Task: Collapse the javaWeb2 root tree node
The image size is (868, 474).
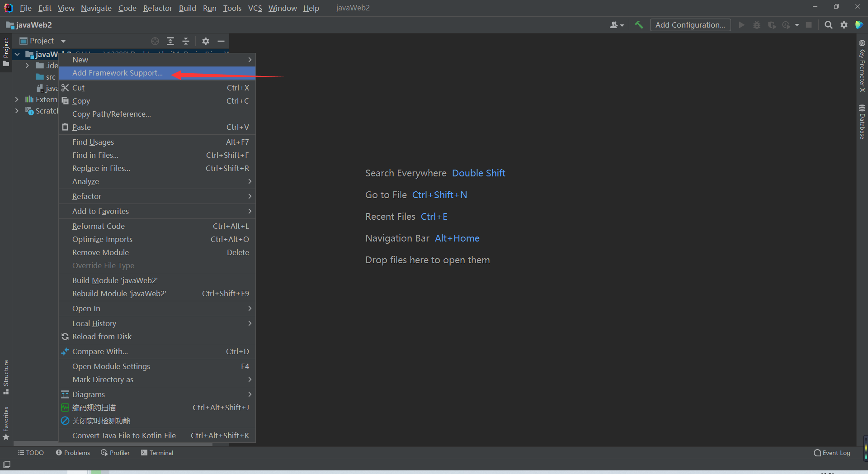Action: click(17, 55)
